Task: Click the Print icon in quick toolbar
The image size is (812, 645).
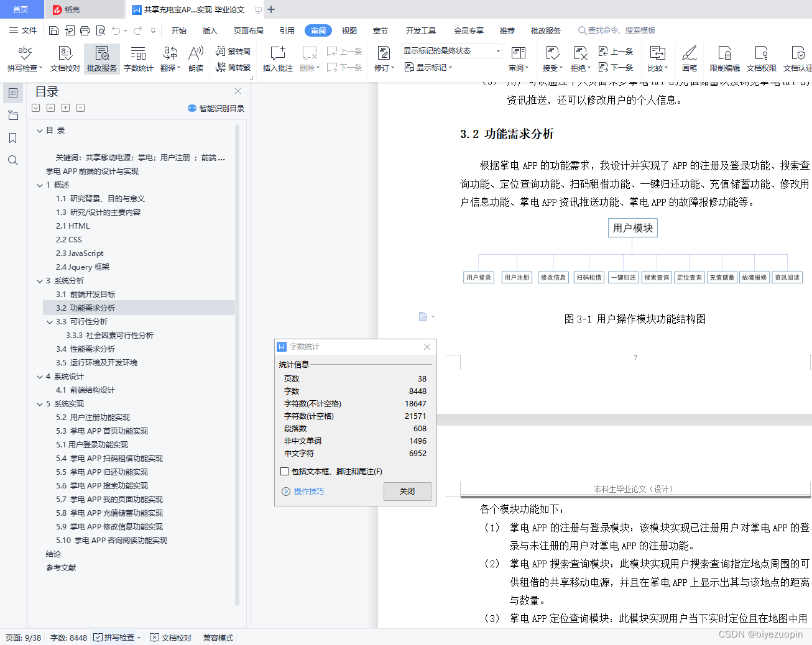Action: point(85,30)
